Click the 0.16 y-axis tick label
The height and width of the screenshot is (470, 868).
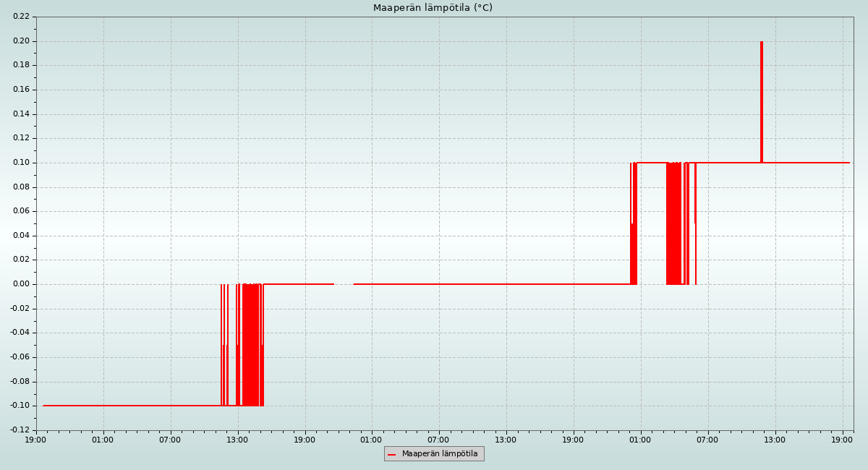pyautogui.click(x=21, y=89)
